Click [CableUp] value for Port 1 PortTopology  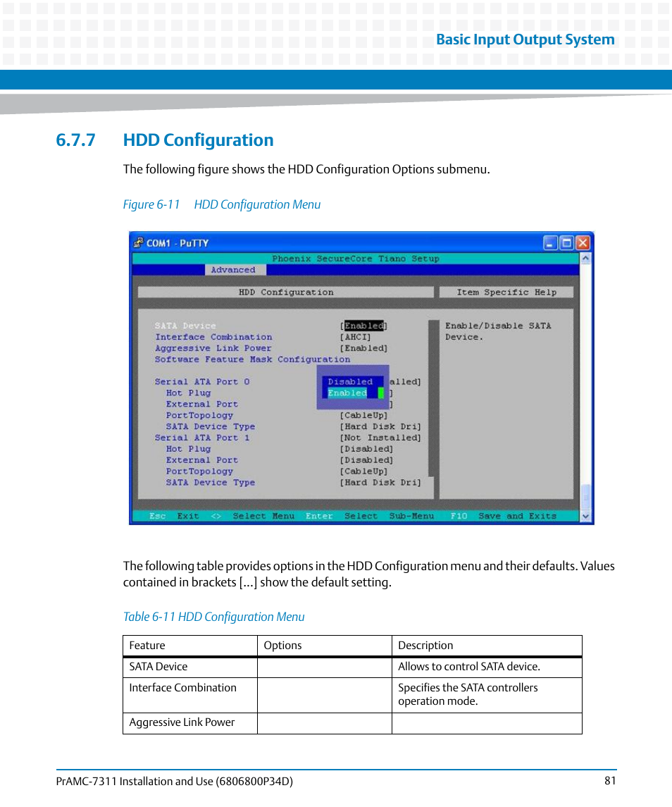click(363, 472)
